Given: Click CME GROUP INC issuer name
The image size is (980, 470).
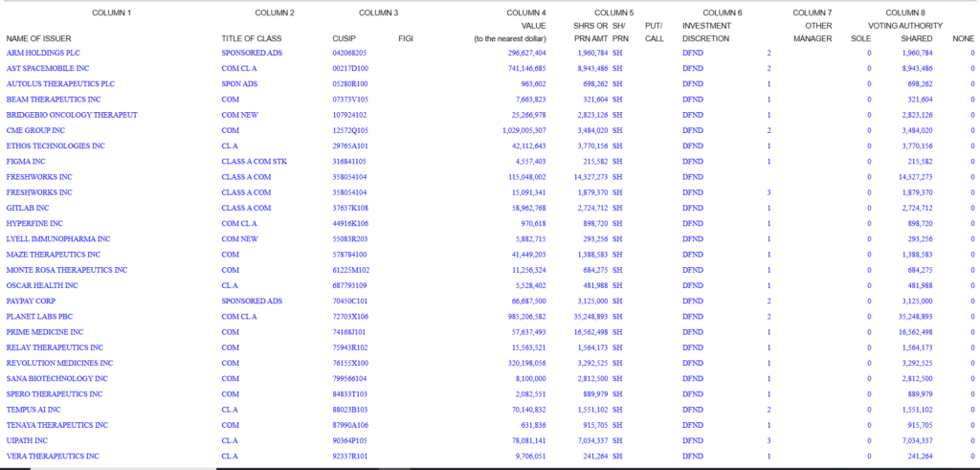Looking at the screenshot, I should point(35,130).
